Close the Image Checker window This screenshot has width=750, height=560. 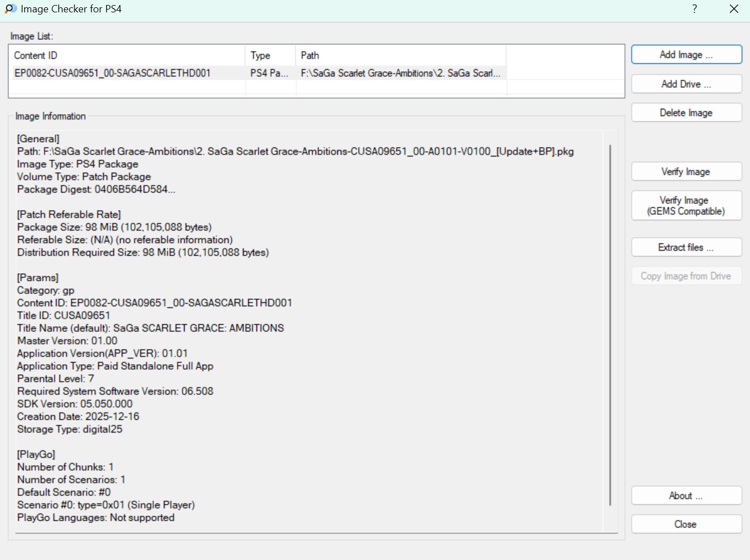click(734, 9)
